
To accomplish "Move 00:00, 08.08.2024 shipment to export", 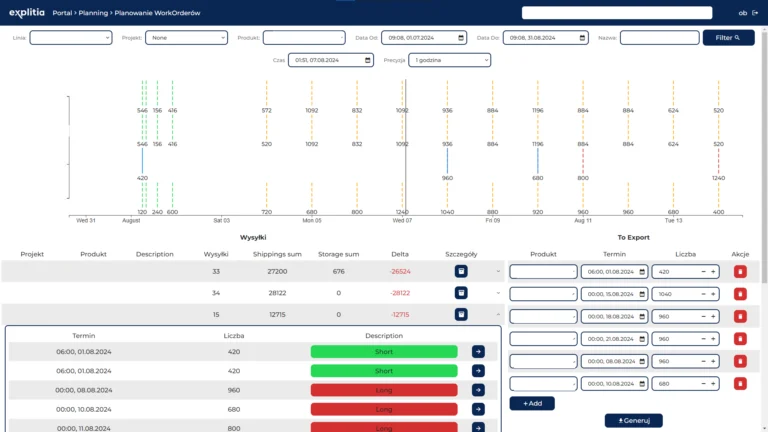I will point(478,390).
